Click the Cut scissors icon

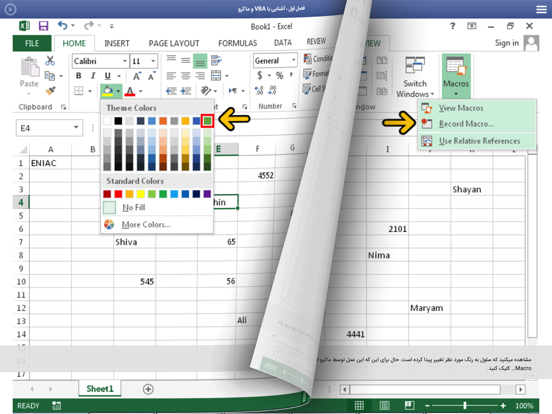(x=50, y=61)
